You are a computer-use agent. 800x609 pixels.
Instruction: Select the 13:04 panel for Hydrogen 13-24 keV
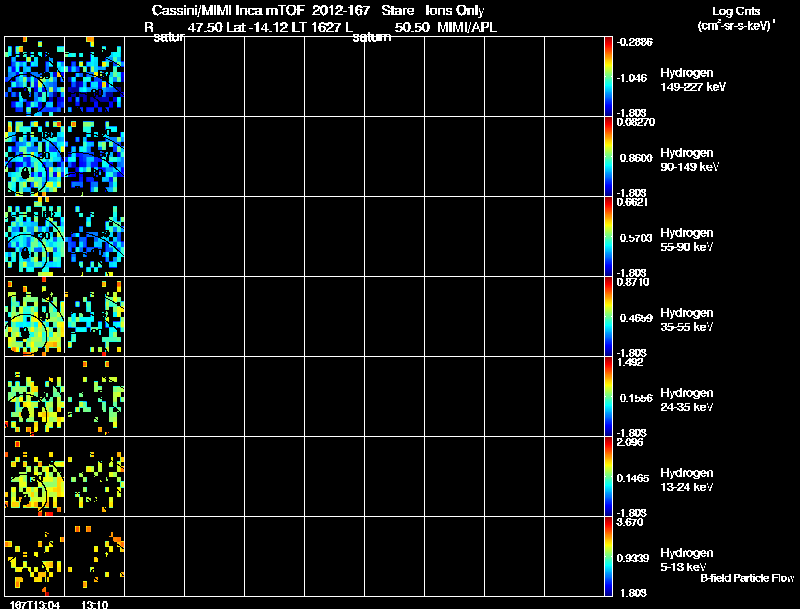pyautogui.click(x=35, y=477)
